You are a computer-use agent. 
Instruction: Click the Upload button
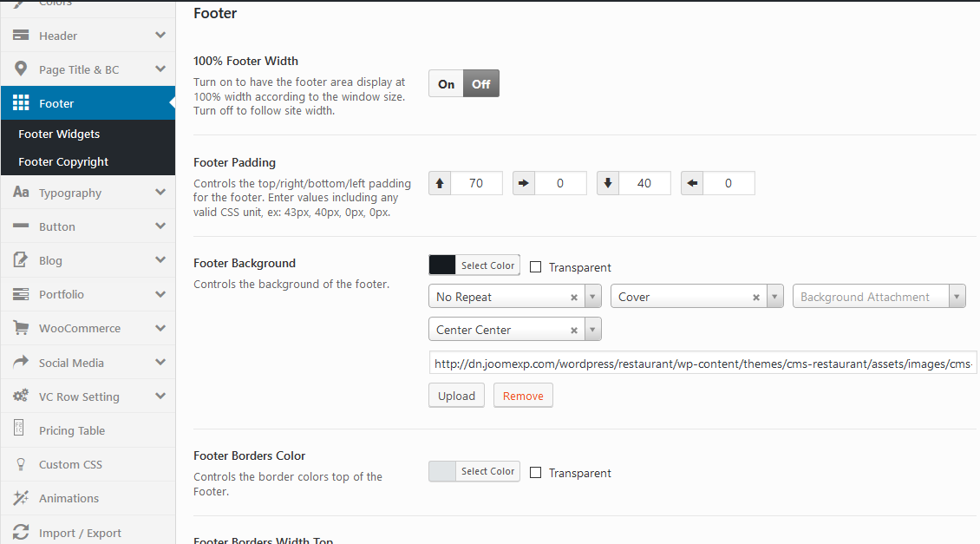[x=456, y=396]
